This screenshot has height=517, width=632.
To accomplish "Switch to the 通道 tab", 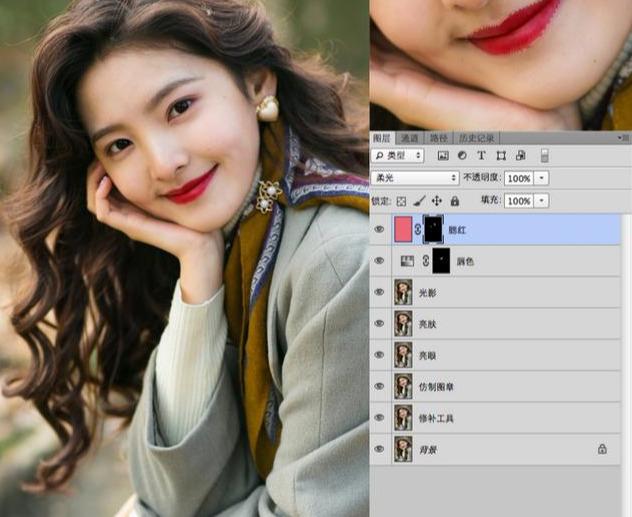I will (409, 138).
